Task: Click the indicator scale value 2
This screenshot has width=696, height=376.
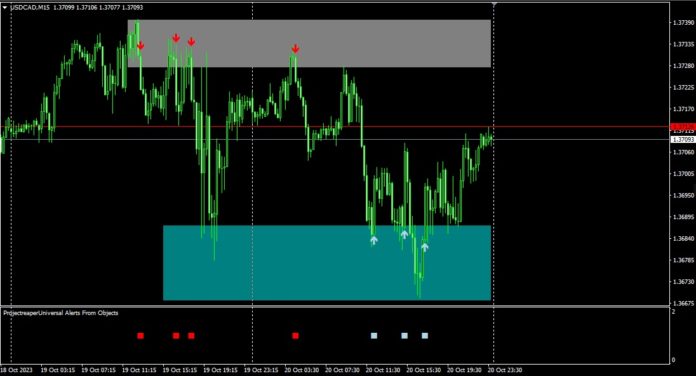Action: pos(674,312)
